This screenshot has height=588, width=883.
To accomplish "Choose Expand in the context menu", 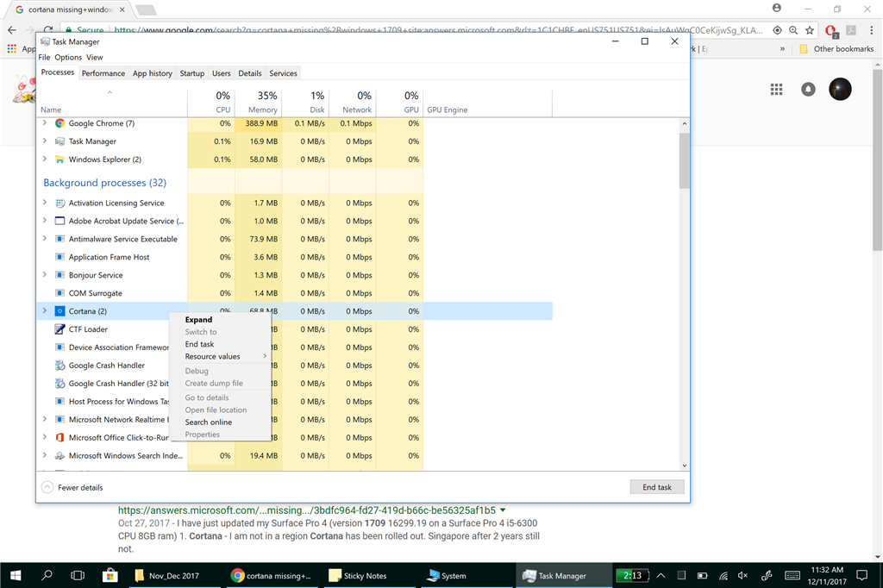I will (221, 319).
